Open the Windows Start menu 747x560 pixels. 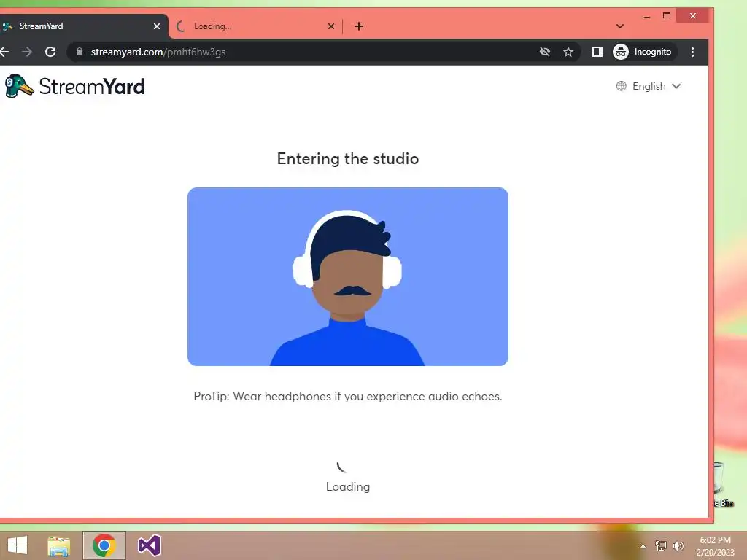pyautogui.click(x=18, y=545)
